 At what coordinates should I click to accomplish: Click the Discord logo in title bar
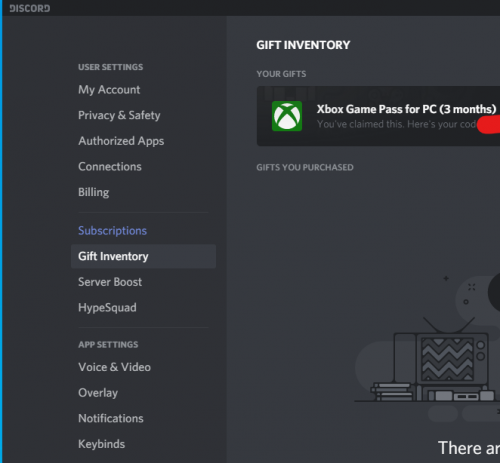30,8
